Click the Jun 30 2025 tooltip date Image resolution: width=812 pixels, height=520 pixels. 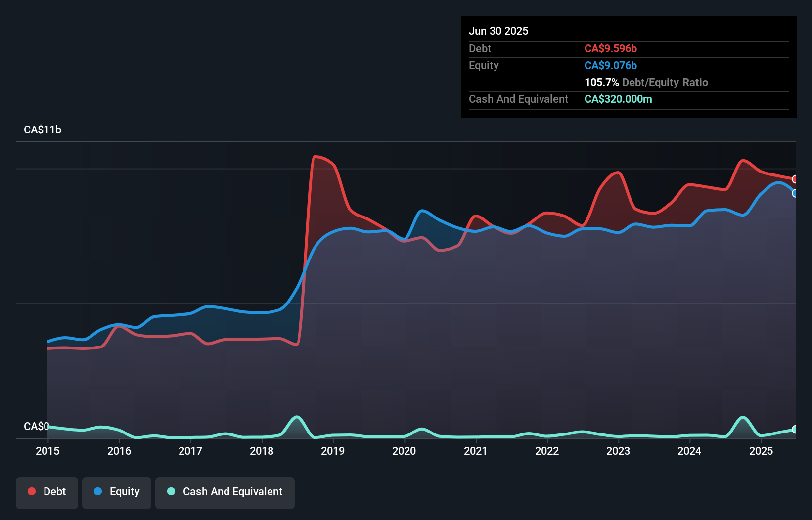tap(498, 31)
